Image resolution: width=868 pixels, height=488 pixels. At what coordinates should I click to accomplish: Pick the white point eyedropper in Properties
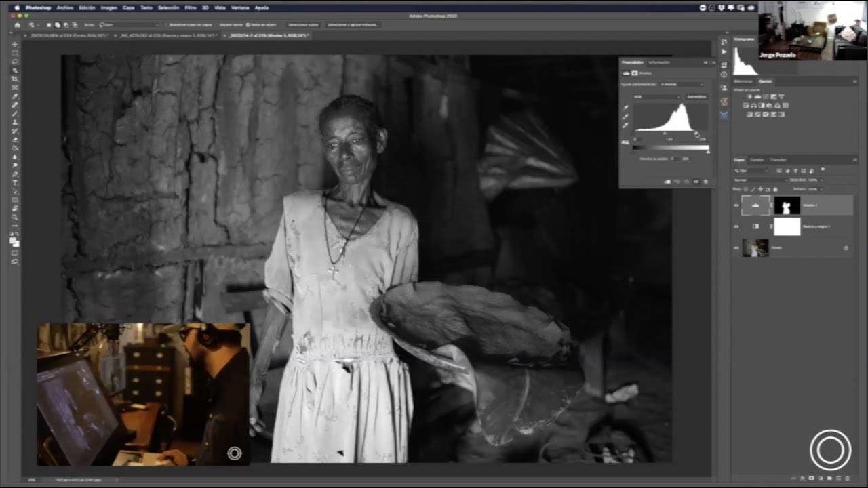[x=625, y=125]
